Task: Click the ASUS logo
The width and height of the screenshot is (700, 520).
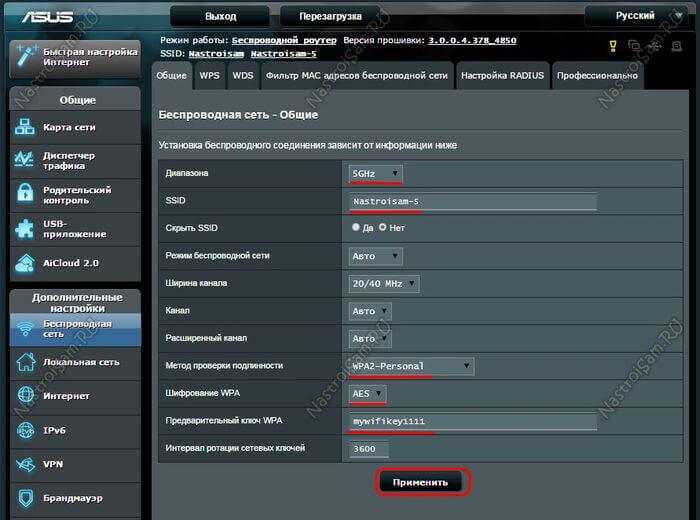Action: 47,17
